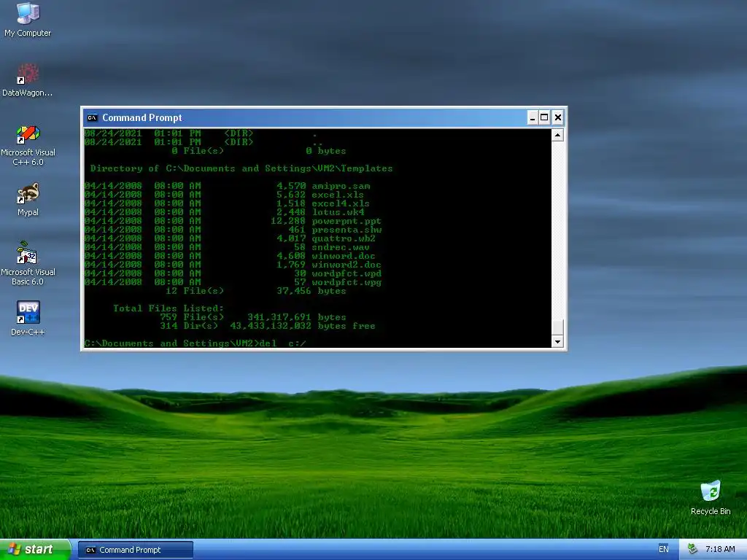Click the Command Prompt taskbar button
This screenshot has height=560, width=747.
(135, 550)
